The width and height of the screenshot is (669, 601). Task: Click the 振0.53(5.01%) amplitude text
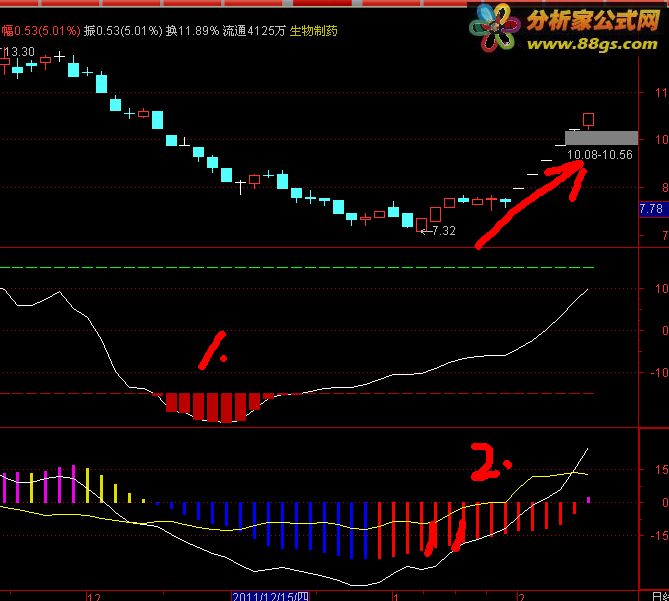point(123,31)
